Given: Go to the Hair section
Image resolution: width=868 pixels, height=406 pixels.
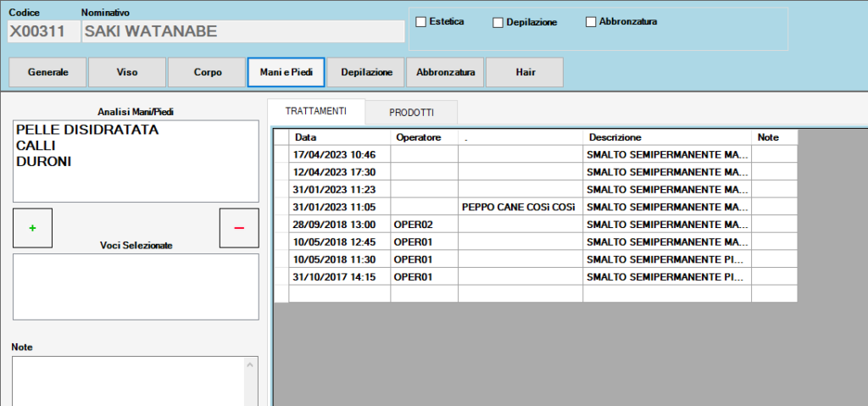Looking at the screenshot, I should [525, 72].
